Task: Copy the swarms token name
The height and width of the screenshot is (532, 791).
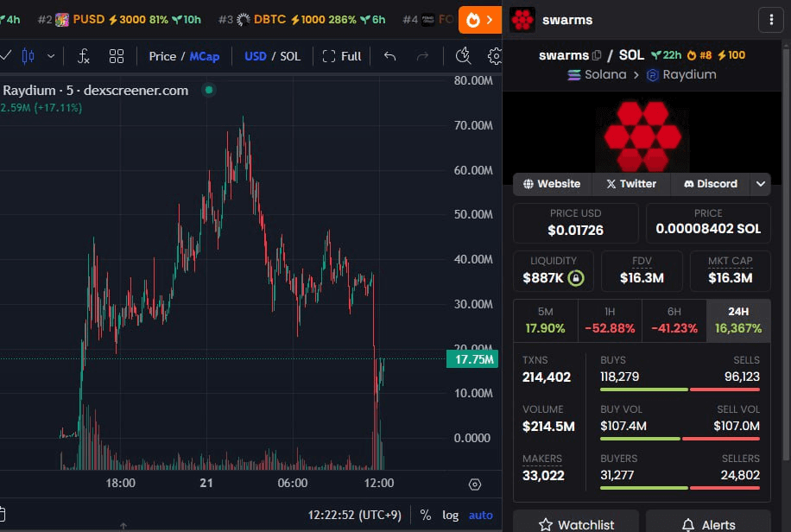Action: [597, 55]
